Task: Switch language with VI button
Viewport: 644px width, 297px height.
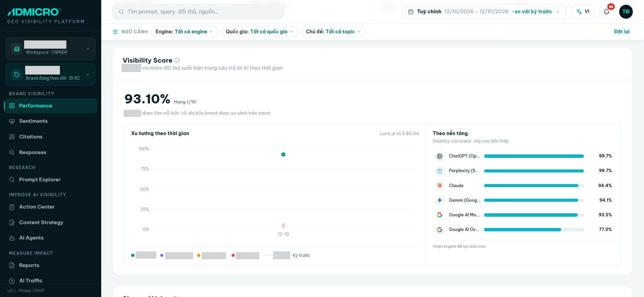Action: [583, 12]
